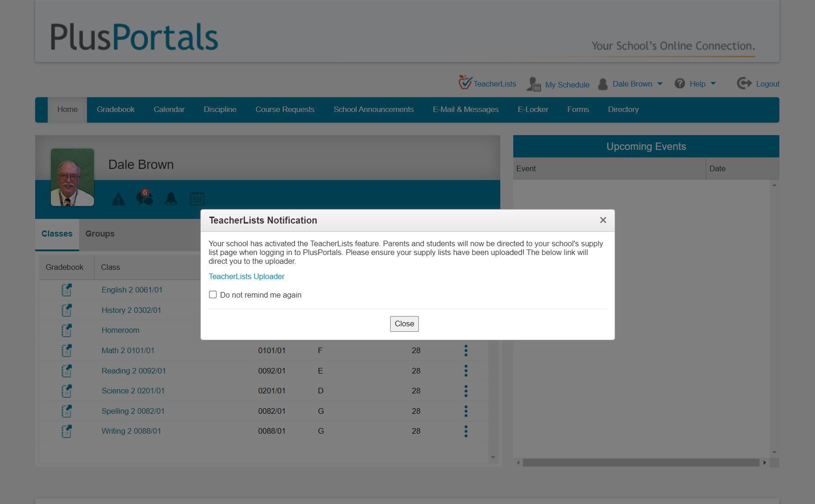Open three-dot menu for Science 2 row
815x504 pixels.
click(x=466, y=391)
